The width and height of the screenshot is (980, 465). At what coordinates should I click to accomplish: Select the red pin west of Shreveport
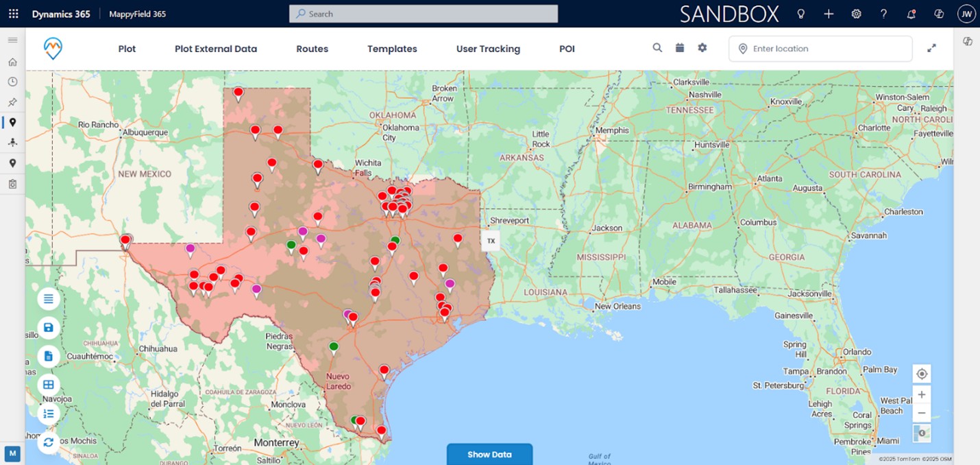pos(458,240)
